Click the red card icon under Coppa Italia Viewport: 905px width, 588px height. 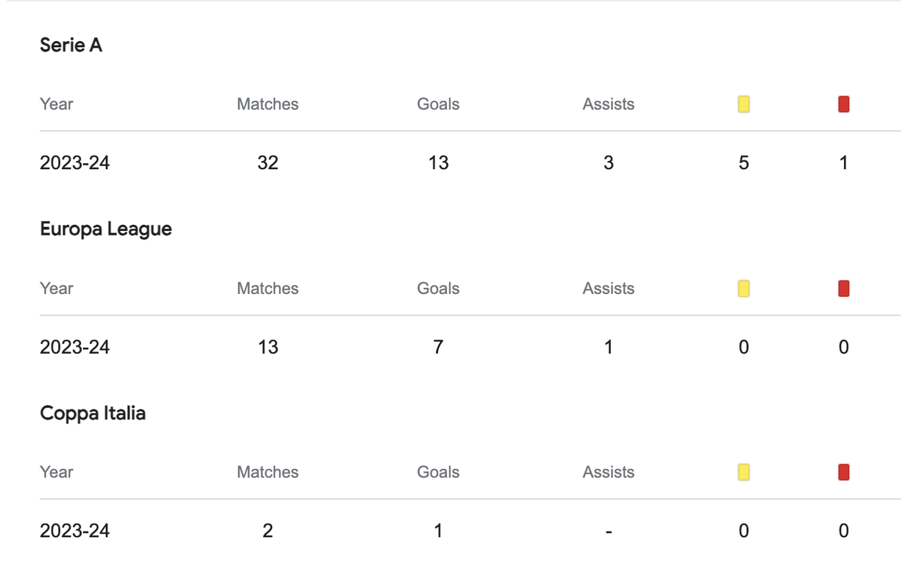coord(843,472)
